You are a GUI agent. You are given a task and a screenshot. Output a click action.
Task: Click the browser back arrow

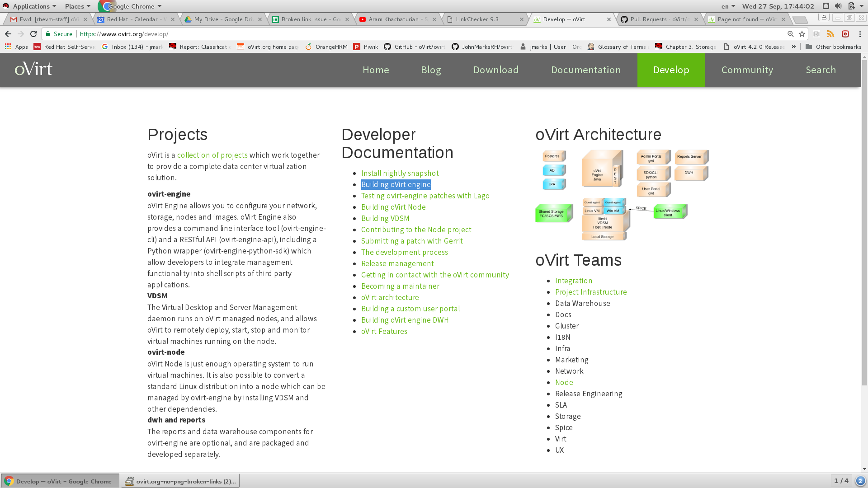tap(8, 34)
